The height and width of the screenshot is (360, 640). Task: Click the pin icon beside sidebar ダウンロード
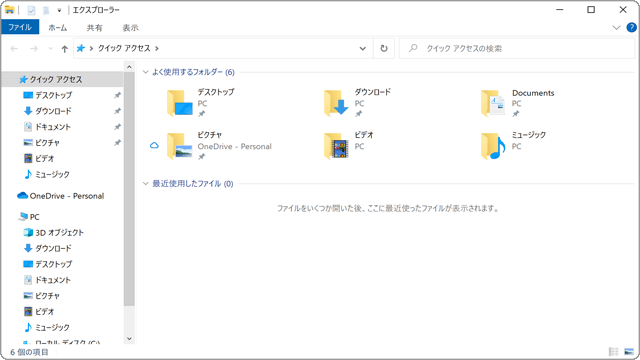point(118,111)
